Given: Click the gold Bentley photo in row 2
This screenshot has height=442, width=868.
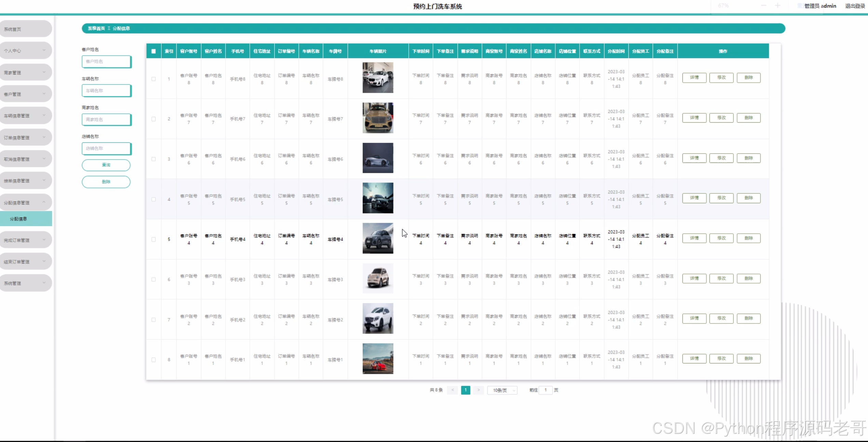Looking at the screenshot, I should (378, 118).
